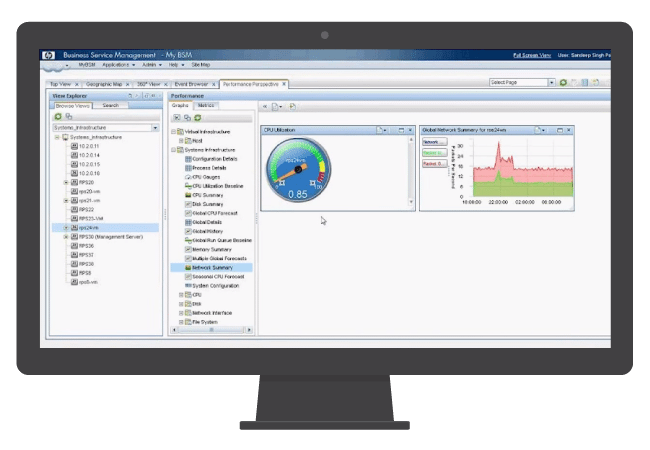Image resolution: width=650 pixels, height=450 pixels.
Task: Click the HP logo icon
Action: point(49,55)
